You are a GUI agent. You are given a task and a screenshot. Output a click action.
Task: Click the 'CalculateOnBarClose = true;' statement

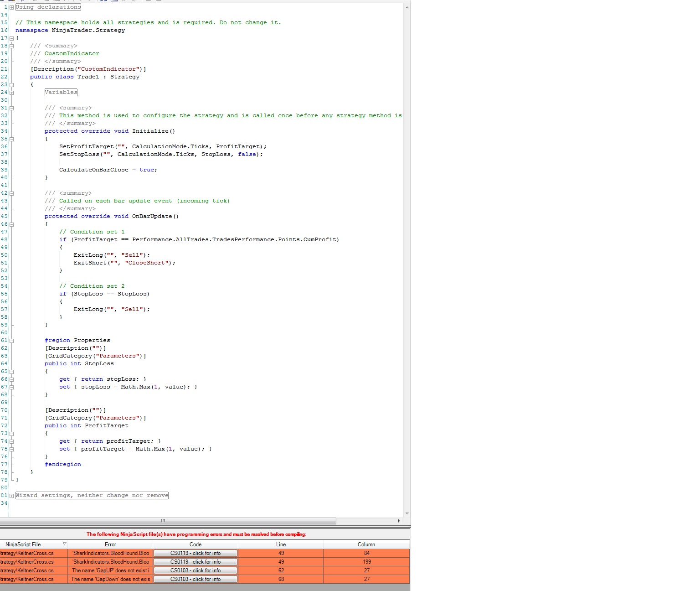click(x=108, y=170)
